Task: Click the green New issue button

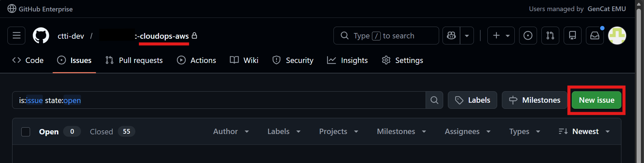Action: click(596, 100)
